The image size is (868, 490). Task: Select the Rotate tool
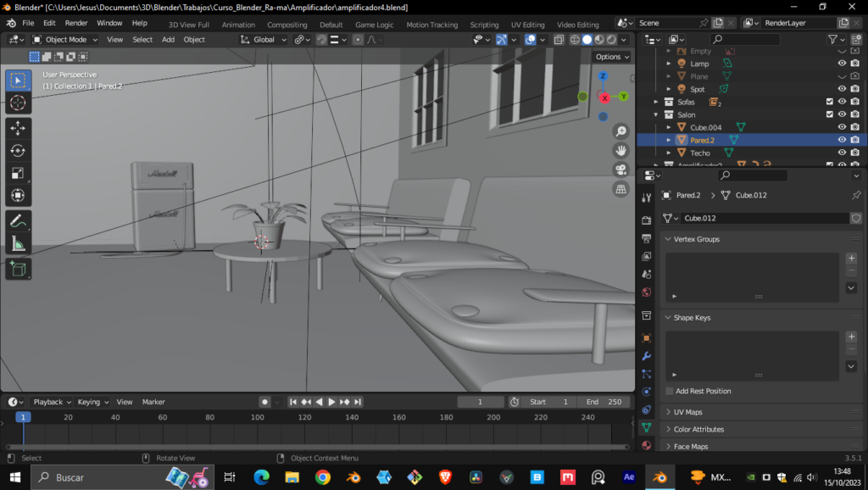click(x=18, y=151)
